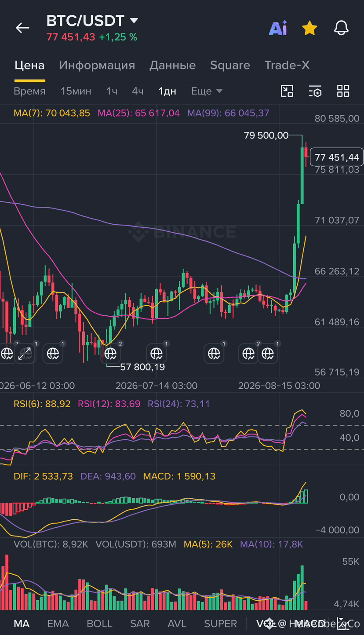The image size is (364, 635).
Task: Click the 66 263,12 axis value
Action: (x=337, y=271)
